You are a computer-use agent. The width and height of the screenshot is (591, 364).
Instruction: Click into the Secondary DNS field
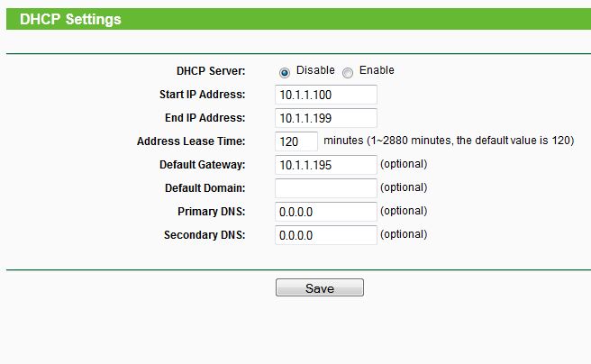(x=326, y=235)
